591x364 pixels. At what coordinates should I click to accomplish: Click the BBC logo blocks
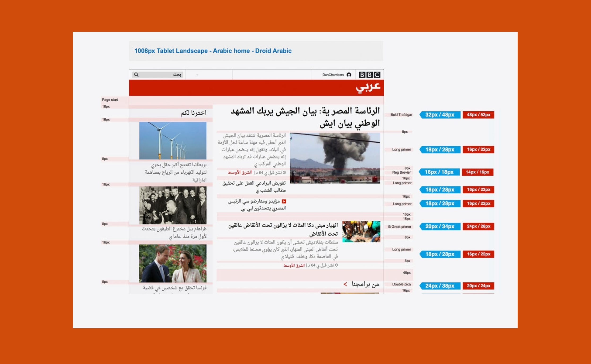tap(369, 75)
